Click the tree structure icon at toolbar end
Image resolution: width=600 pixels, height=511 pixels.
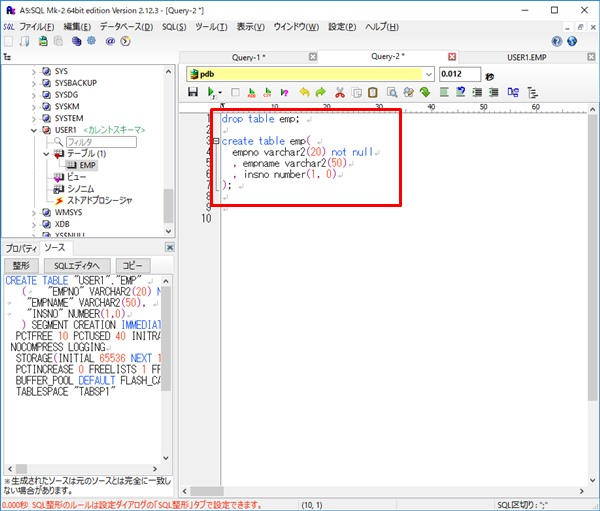tap(533, 93)
